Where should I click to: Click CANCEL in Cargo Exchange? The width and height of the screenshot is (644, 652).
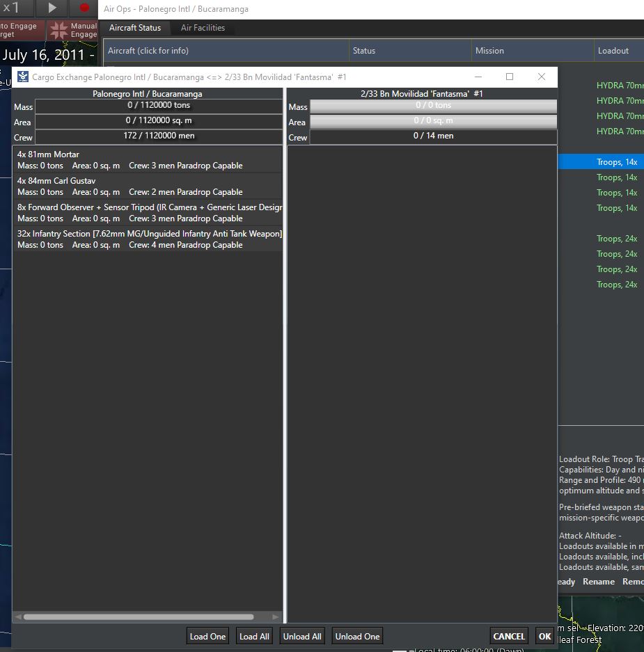[x=509, y=636]
